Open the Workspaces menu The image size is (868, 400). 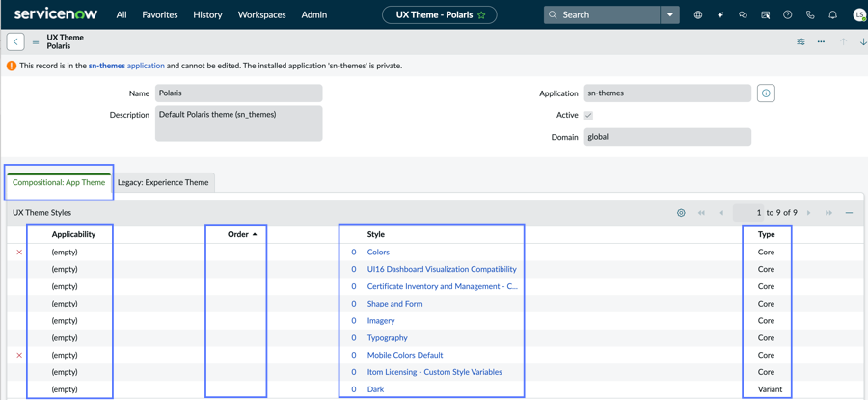[x=261, y=14]
